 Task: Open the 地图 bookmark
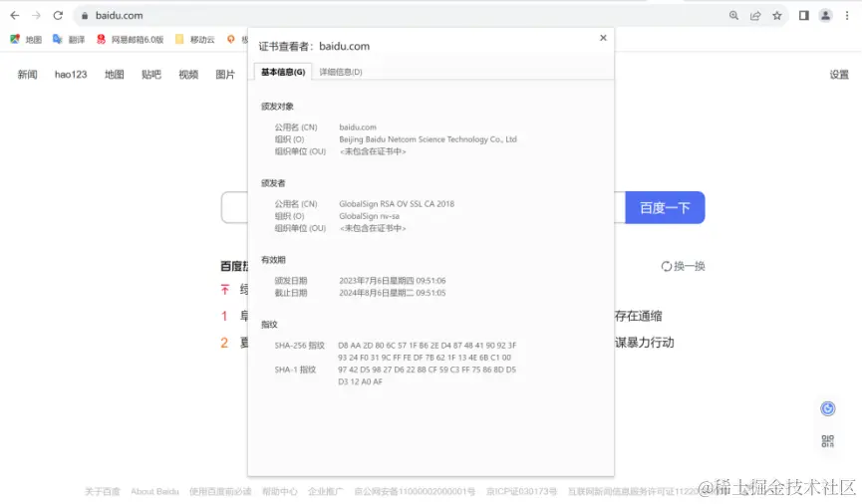(x=27, y=39)
